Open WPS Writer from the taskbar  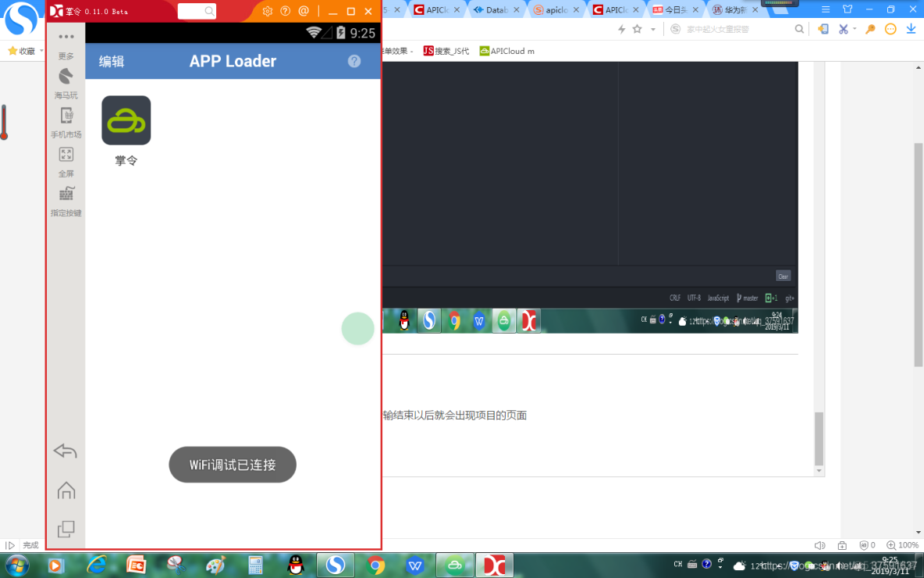(x=415, y=566)
